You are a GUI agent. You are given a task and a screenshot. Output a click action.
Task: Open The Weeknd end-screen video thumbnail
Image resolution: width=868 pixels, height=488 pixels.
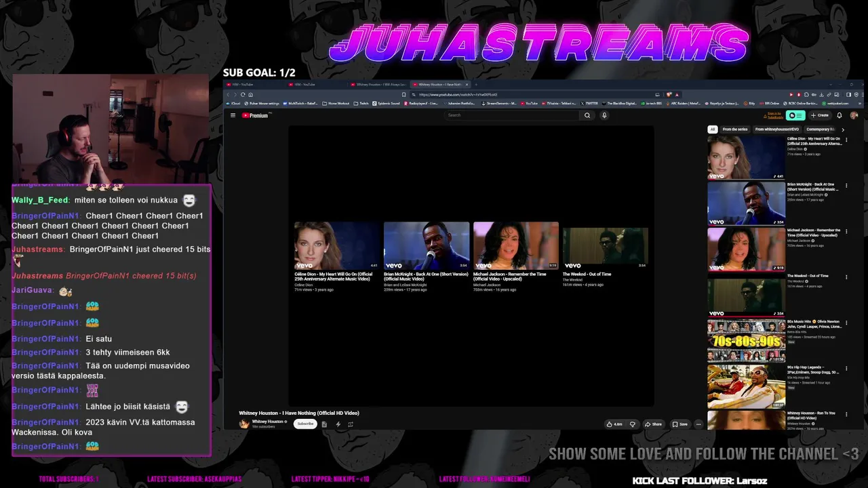(606, 245)
